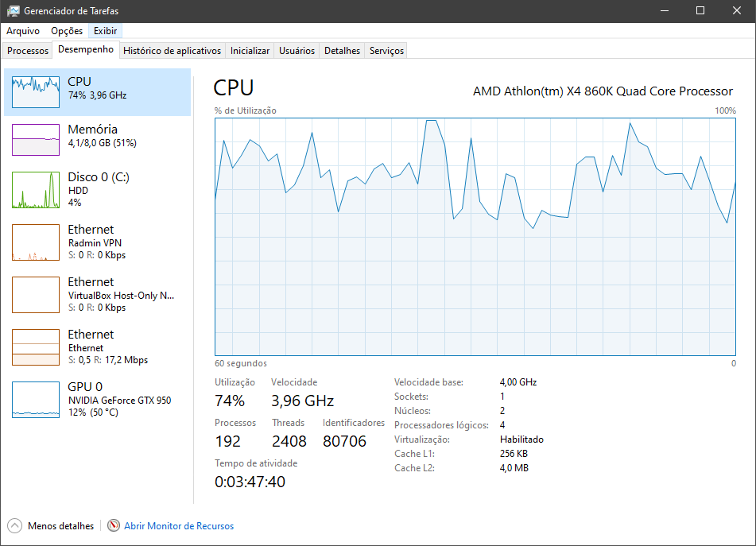Viewport: 756px width, 546px height.
Task: Select the Ethernet VirtualBox Host-Only entry
Action: 98,294
